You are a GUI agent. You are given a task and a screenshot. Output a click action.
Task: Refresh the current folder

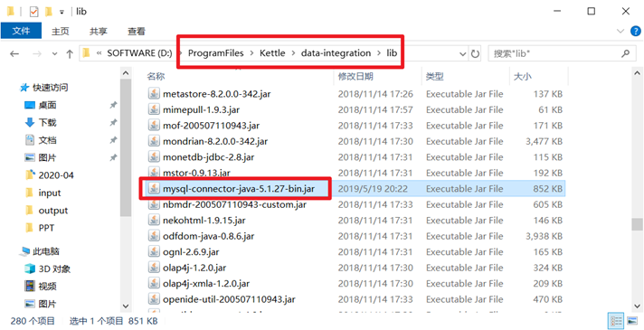pos(475,53)
